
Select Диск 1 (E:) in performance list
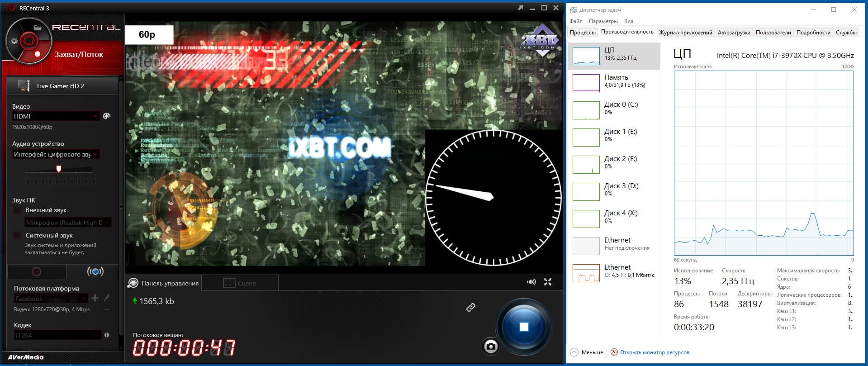click(614, 138)
